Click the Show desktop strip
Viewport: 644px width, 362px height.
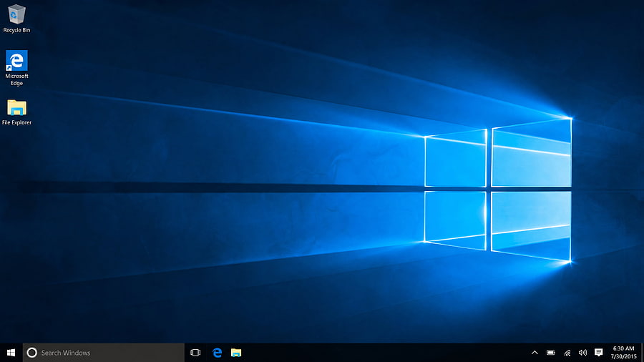click(x=643, y=353)
